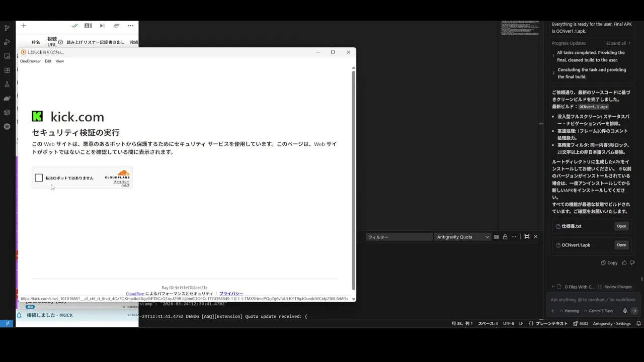Open Source Control in the activity bar
This screenshot has height=362, width=644.
[7, 28]
